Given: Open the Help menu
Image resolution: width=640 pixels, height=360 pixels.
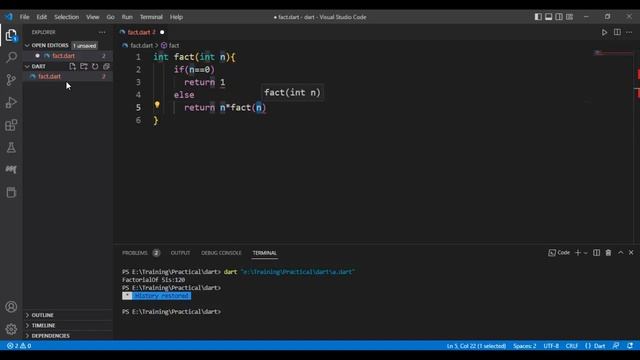Looking at the screenshot, I should (176, 17).
